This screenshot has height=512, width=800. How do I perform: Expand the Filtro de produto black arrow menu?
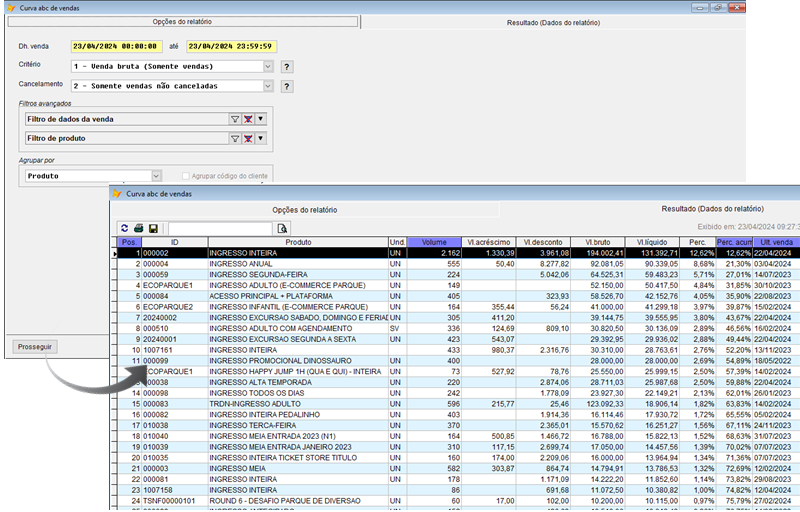point(261,137)
